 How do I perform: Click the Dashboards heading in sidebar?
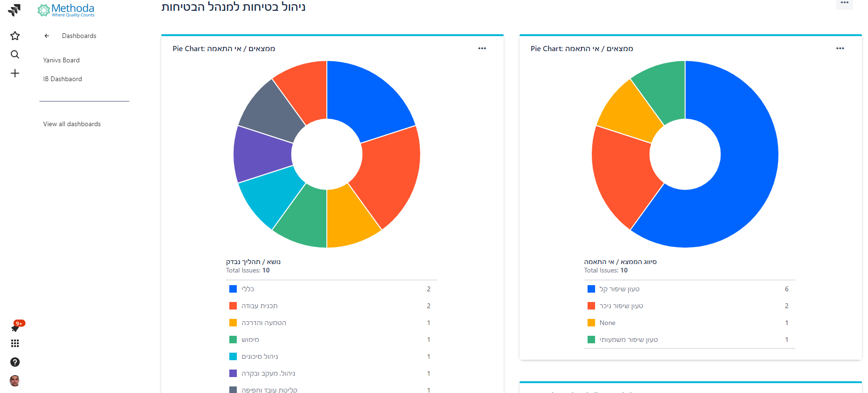[79, 36]
